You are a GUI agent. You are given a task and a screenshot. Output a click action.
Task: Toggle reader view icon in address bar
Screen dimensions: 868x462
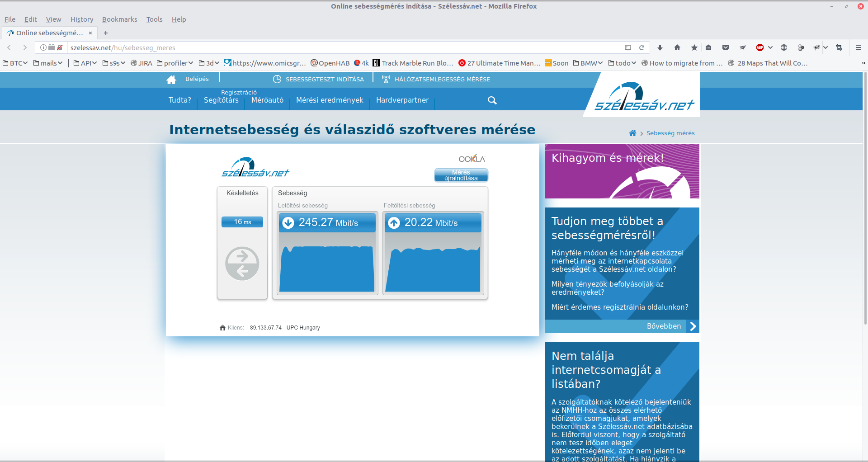[x=628, y=47]
